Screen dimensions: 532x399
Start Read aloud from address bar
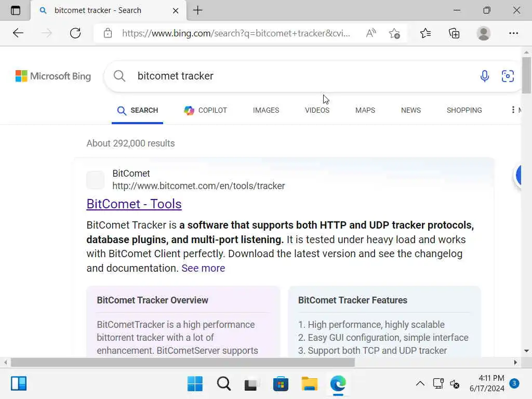coord(371,33)
